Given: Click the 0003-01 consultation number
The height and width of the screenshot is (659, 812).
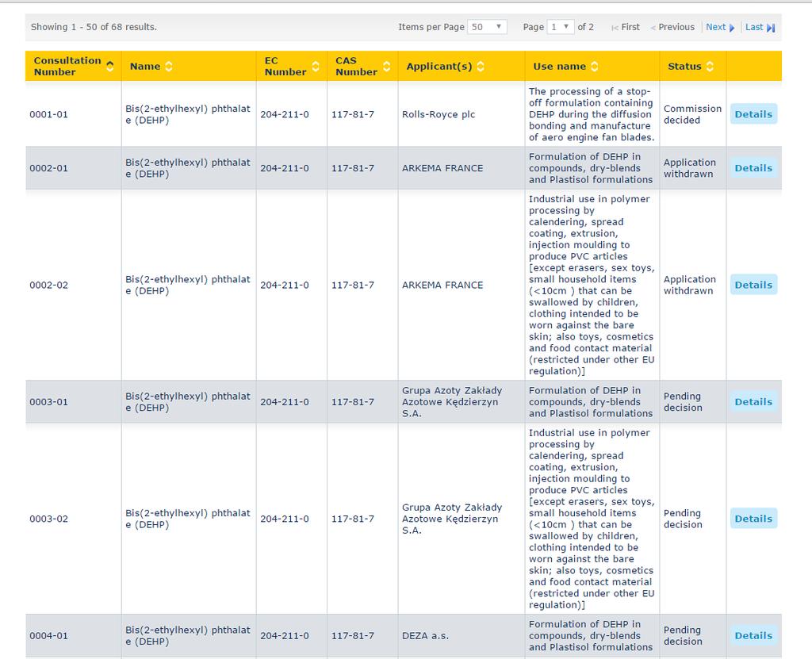Looking at the screenshot, I should [48, 401].
